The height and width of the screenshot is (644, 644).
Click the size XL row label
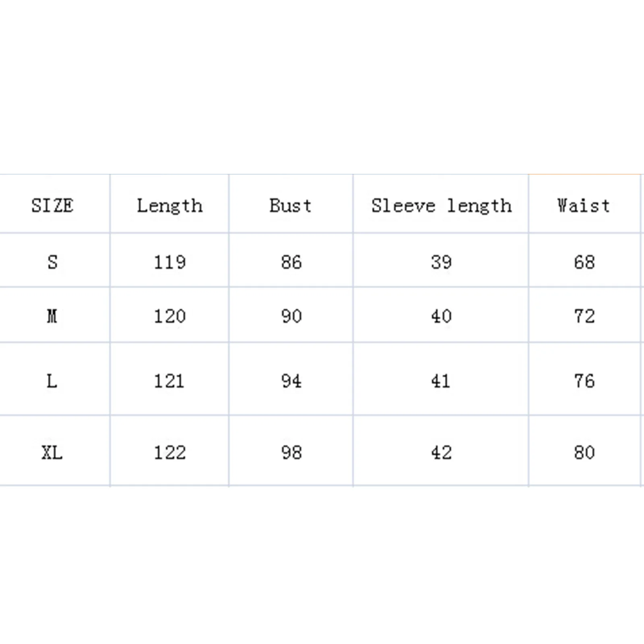[52, 453]
